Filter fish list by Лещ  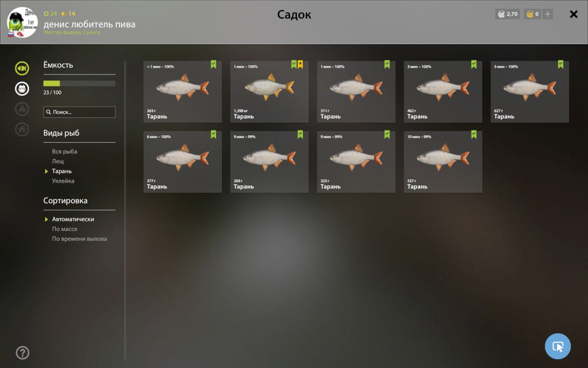click(x=58, y=161)
